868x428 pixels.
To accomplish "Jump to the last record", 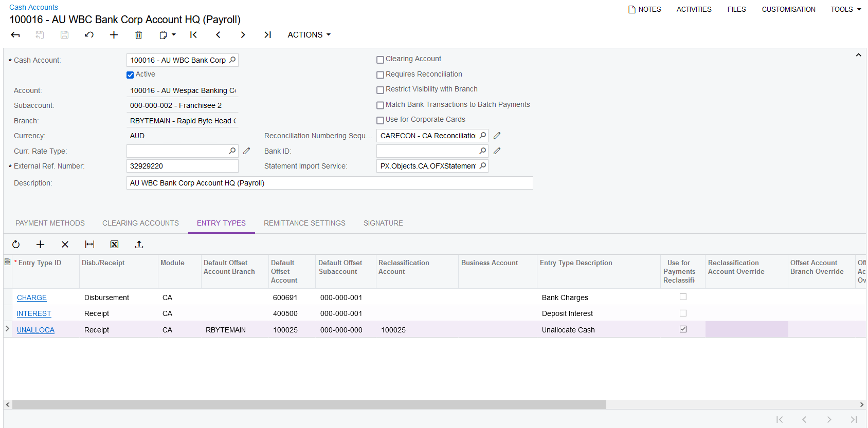I will pos(267,35).
